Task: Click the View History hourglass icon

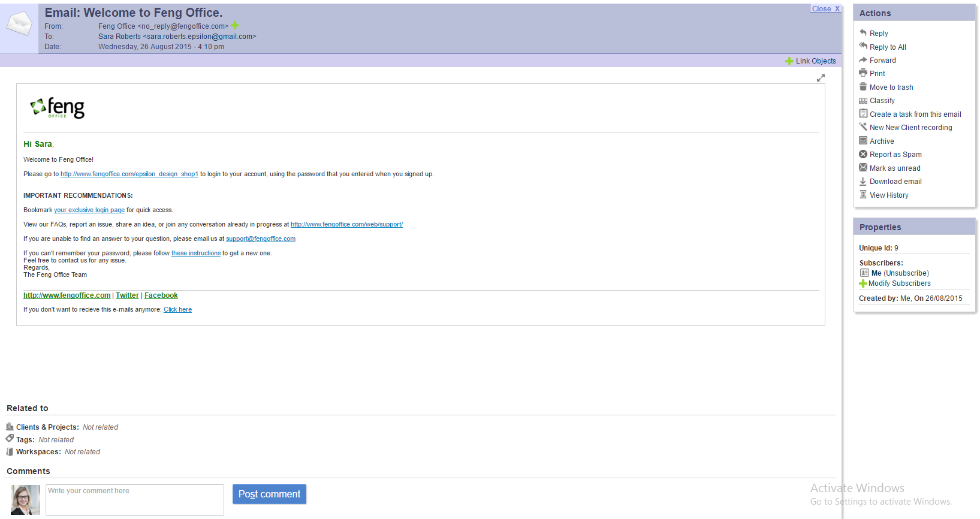Action: [863, 195]
